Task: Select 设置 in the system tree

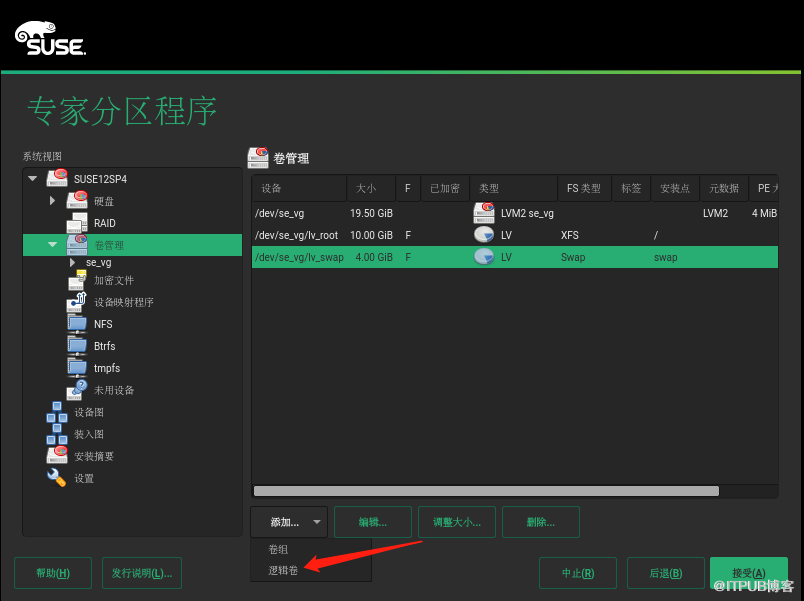Action: tap(84, 478)
